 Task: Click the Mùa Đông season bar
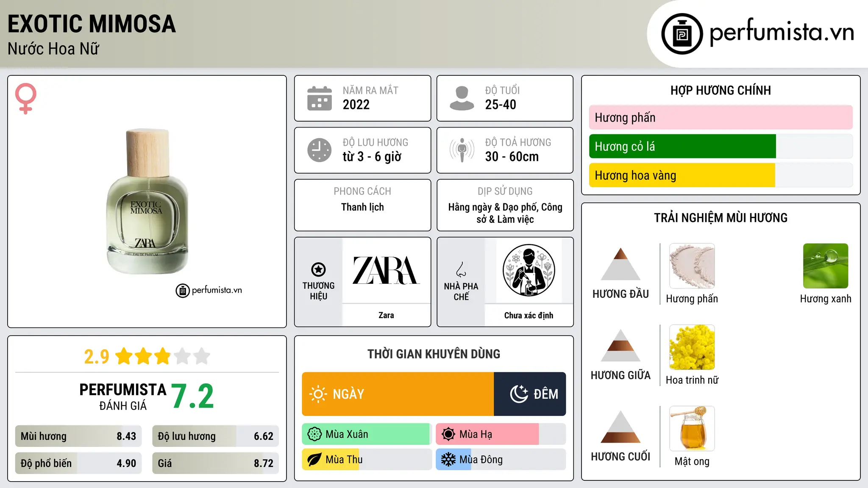tap(501, 460)
